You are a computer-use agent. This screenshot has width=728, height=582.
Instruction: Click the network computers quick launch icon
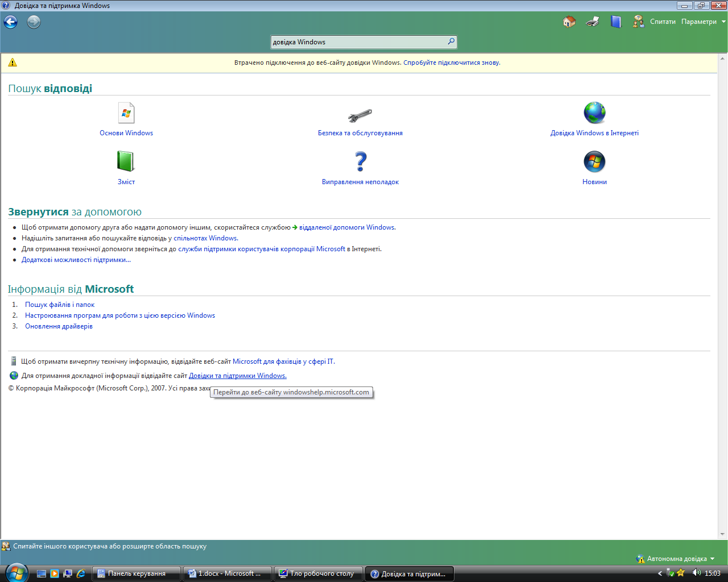coord(68,573)
